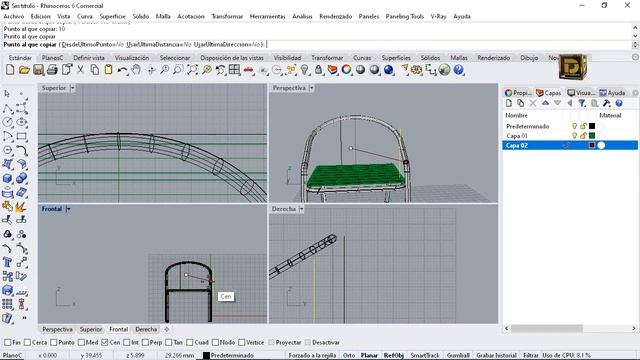This screenshot has width=640, height=360.
Task: Switch to the Derecha viewport tab at bottom
Action: (x=146, y=329)
